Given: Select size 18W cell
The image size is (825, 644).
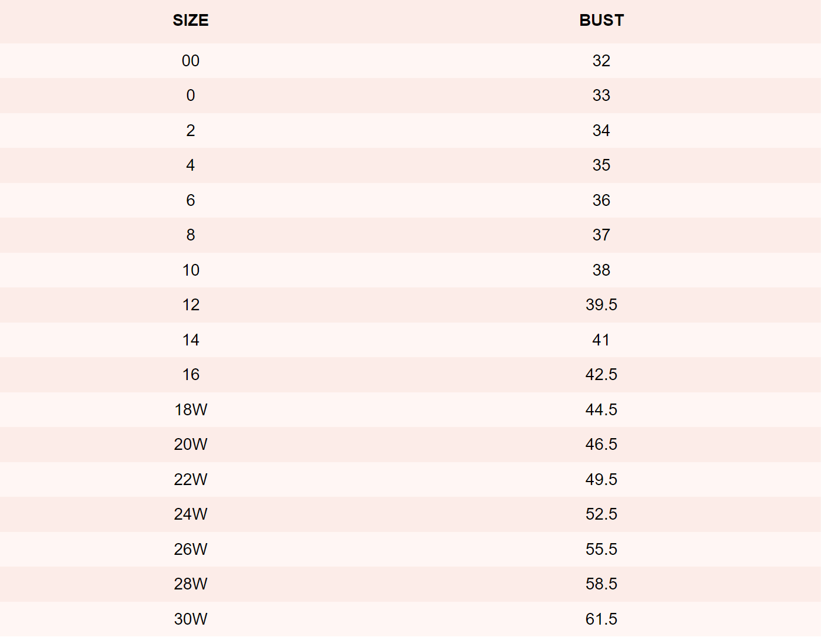Looking at the screenshot, I should coord(191,410).
